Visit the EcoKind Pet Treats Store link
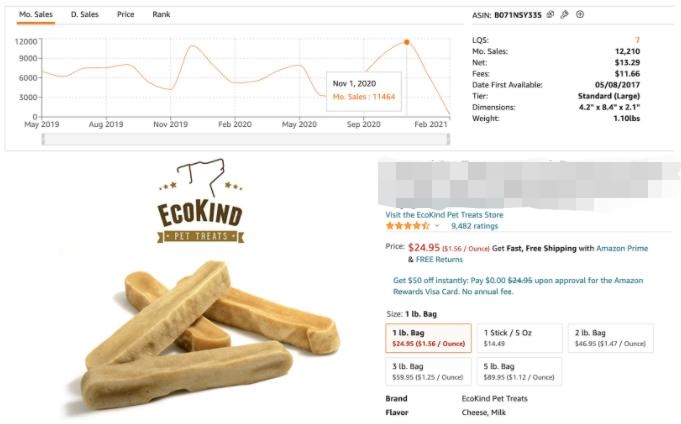This screenshot has height=424, width=681. 444,215
